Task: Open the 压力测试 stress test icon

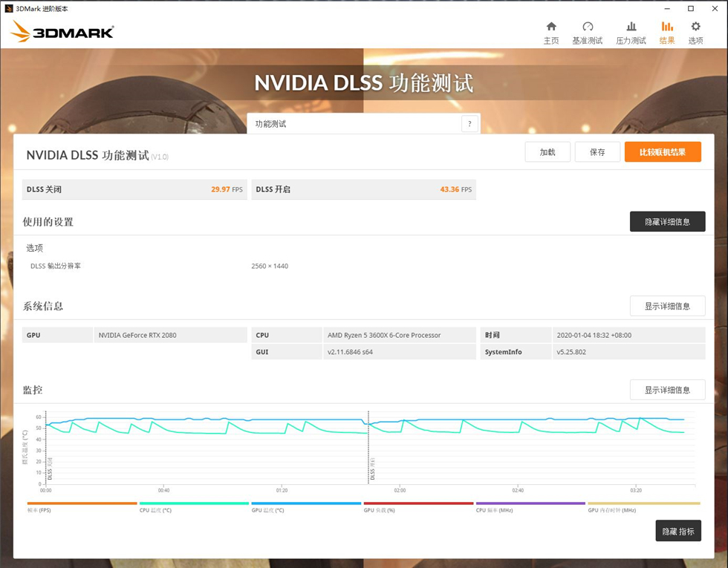Action: coord(630,30)
